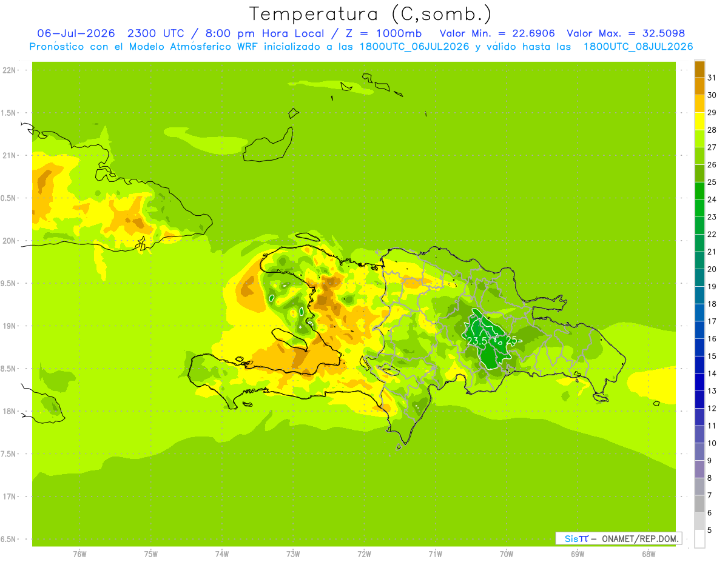
Task: Pick the teal swatch between 19 and 20
Action: point(699,278)
